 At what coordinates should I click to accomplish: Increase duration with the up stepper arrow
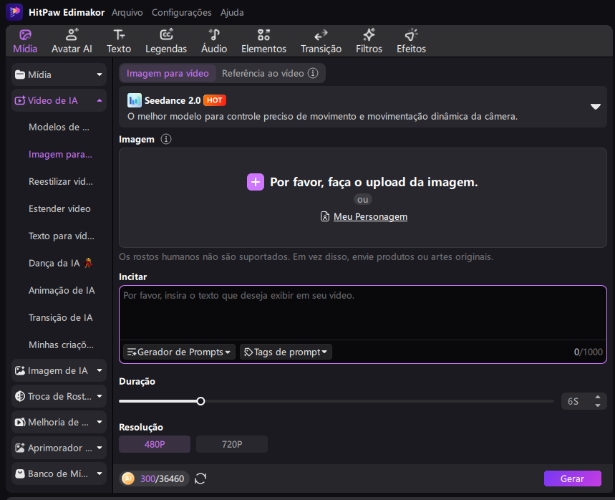click(x=598, y=397)
